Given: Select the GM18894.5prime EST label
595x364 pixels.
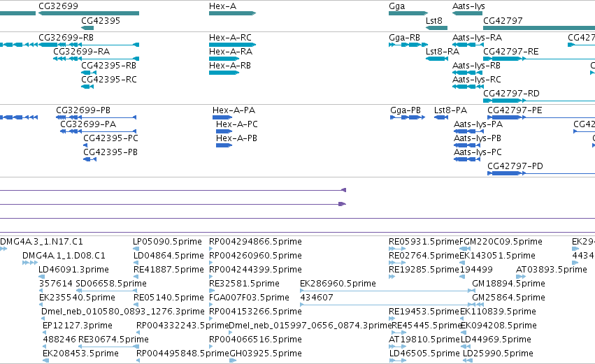Looking at the screenshot, I should pos(508,284).
